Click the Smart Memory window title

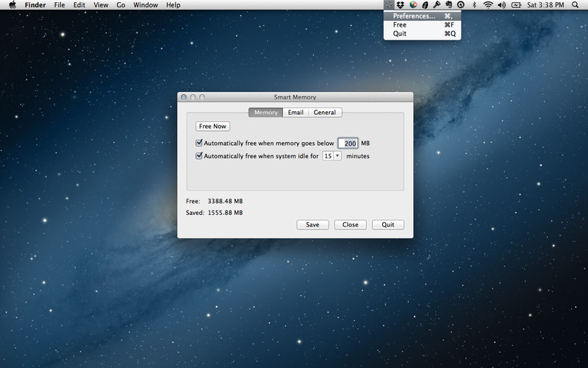(x=295, y=97)
